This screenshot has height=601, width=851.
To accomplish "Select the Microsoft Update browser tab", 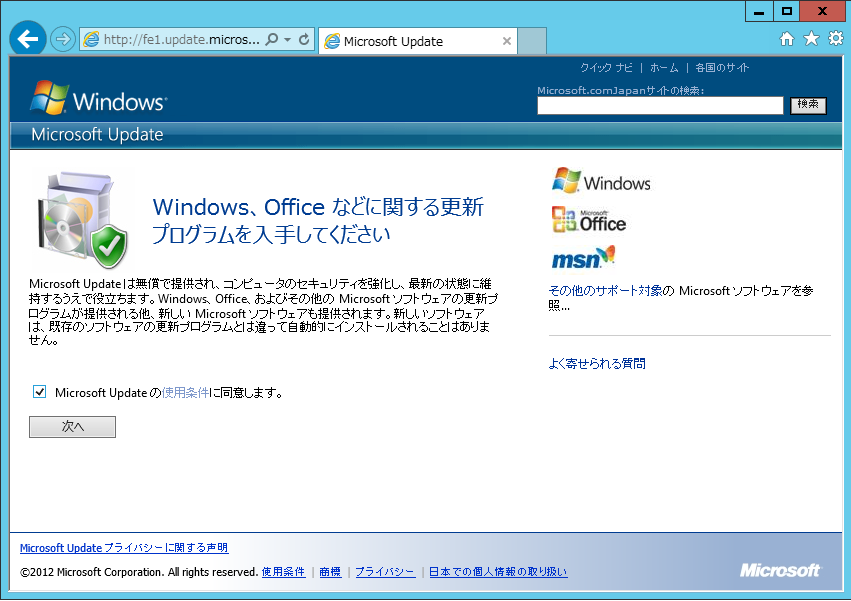I will 417,41.
